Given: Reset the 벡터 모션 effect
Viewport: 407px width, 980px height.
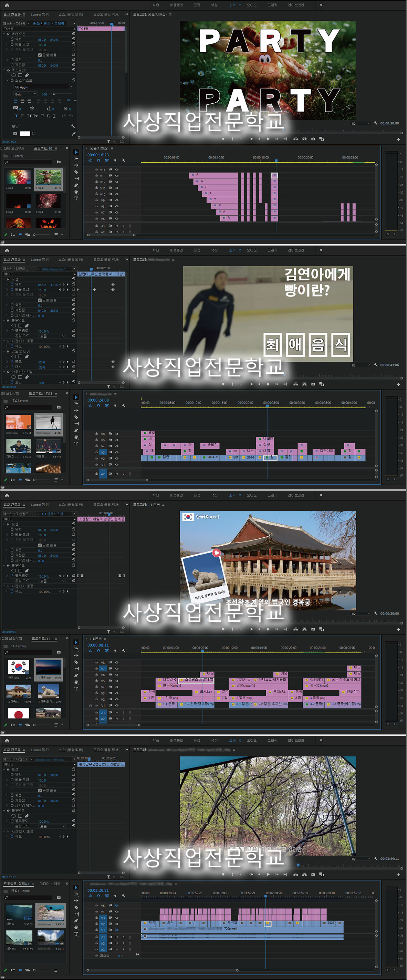Looking at the screenshot, I should tap(73, 34).
